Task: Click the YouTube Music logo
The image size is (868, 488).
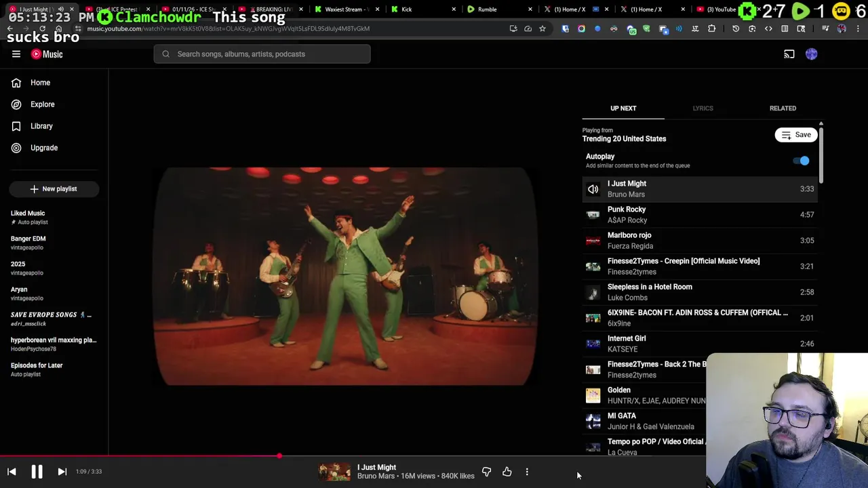Action: (x=47, y=54)
